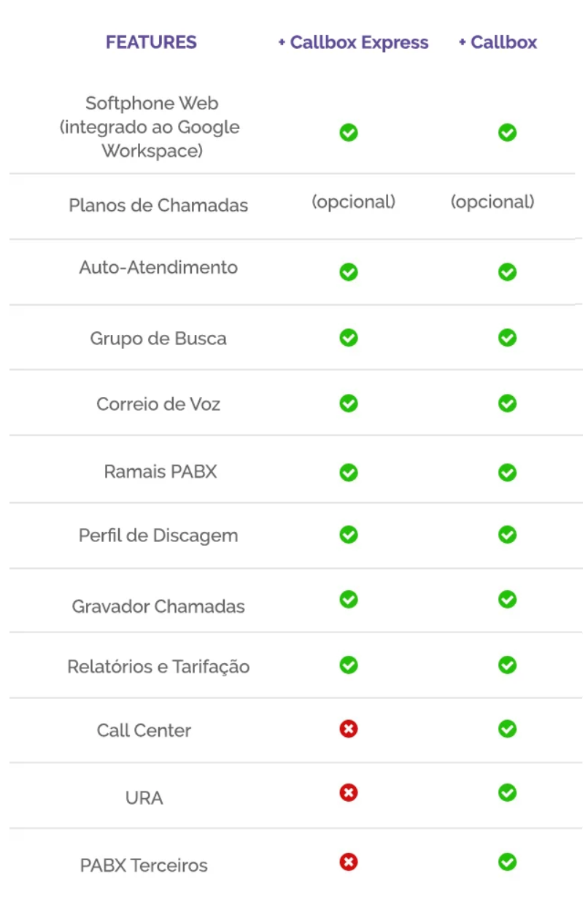Screen dimensions: 588x909
Task: Click Callbox Express check for Ramais PABX
Action: pyautogui.click(x=349, y=473)
